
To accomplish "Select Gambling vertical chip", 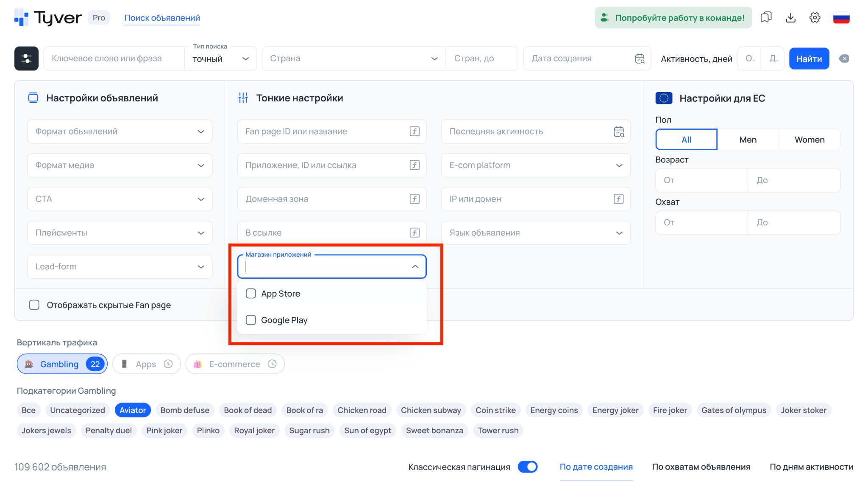I will [62, 364].
